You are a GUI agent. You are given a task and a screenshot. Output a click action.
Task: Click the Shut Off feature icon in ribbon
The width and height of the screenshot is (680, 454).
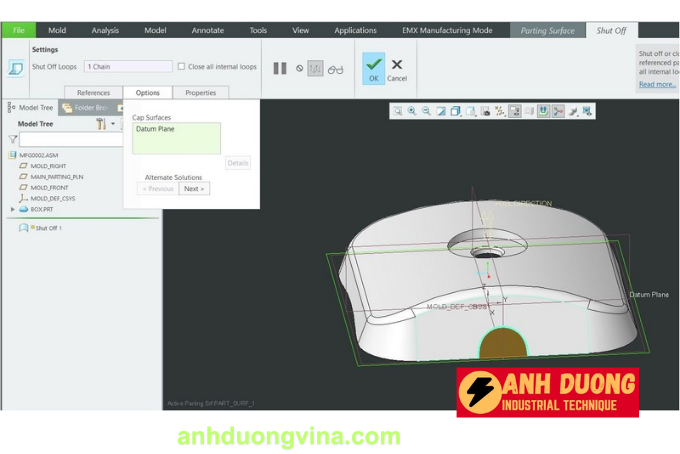coord(15,68)
